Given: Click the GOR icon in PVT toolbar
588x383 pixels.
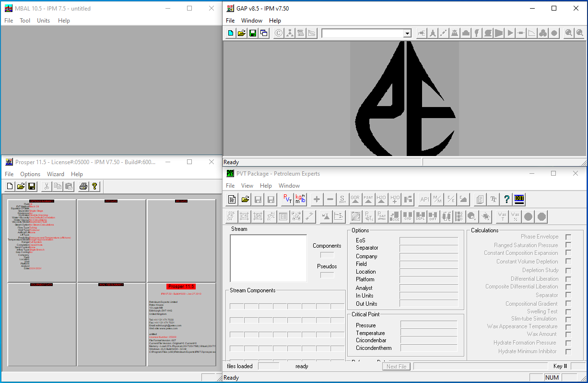Looking at the screenshot, I should pos(355,199).
